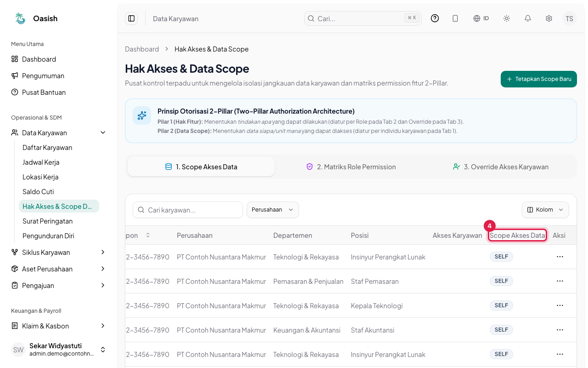Click the SW avatar at sidebar bottom
The height and width of the screenshot is (368, 588).
18,350
